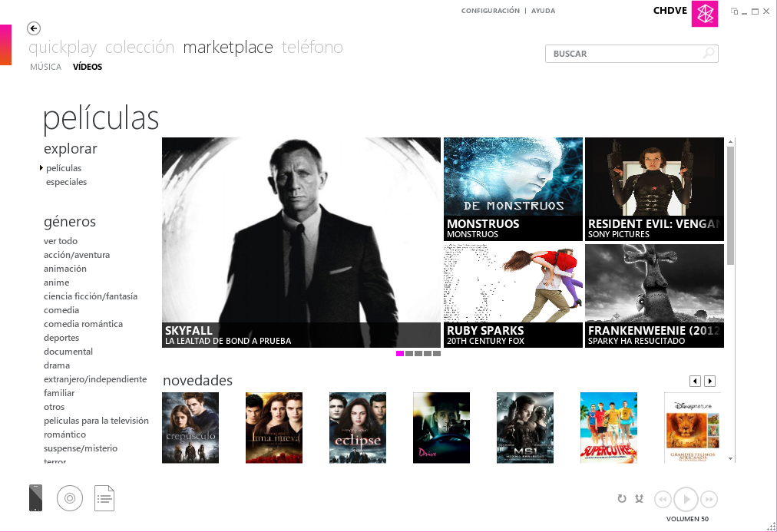Click the scrollbar up arrow

730,142
